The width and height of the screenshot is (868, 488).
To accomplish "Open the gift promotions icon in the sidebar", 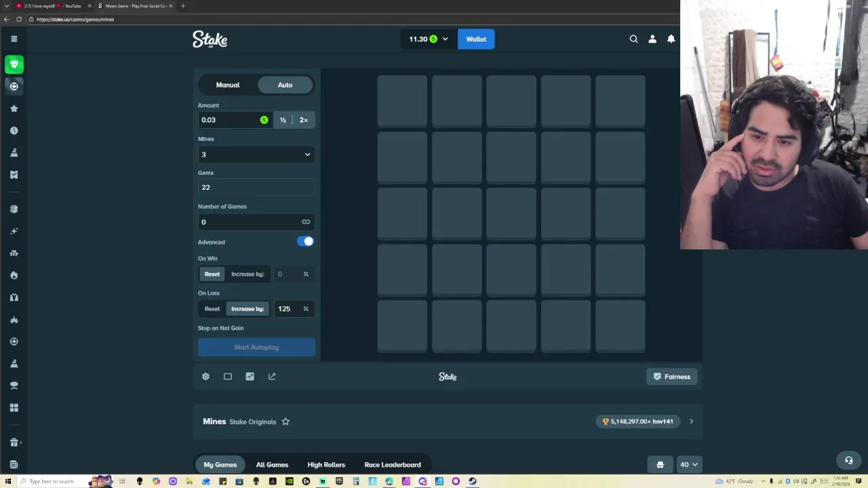I will (14, 443).
